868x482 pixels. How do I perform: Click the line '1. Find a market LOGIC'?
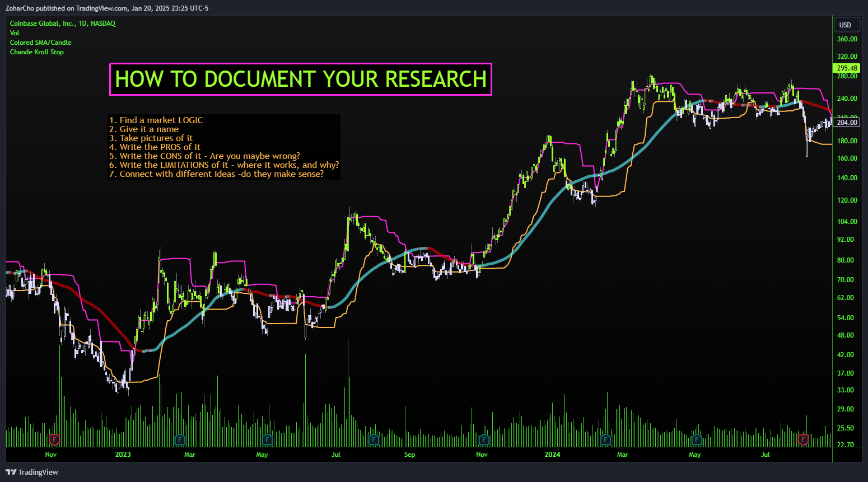(x=156, y=120)
